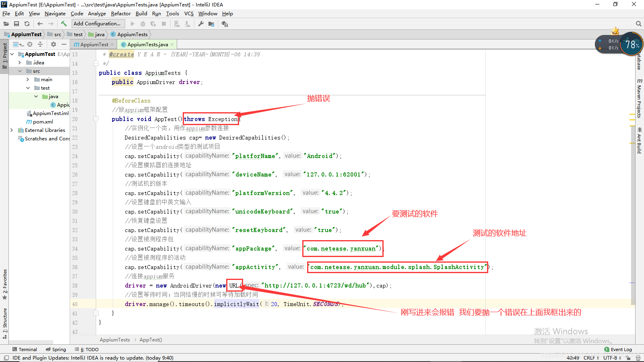
Task: Click AppTest() breadcrumb below editor
Action: pos(151,340)
